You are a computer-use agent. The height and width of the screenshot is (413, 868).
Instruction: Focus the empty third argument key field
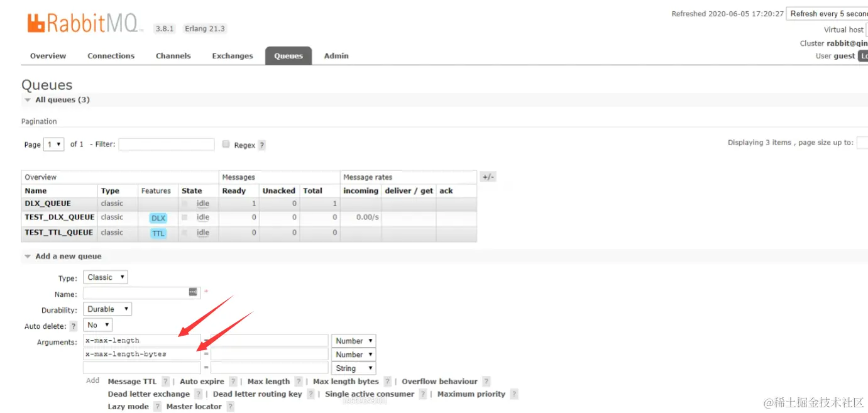[142, 368]
